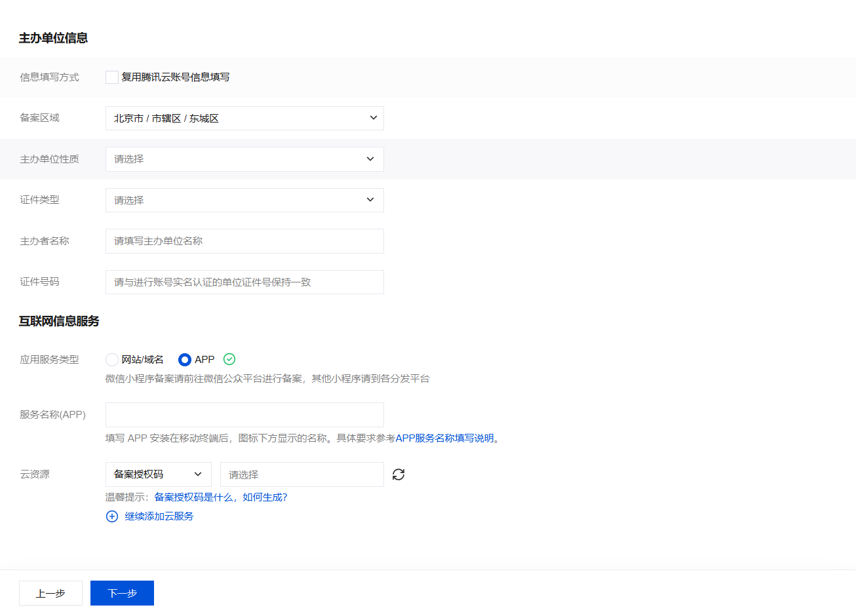Viewport: 856px width, 616px height.
Task: Click the plus icon to add cloud service
Action: coord(112,516)
